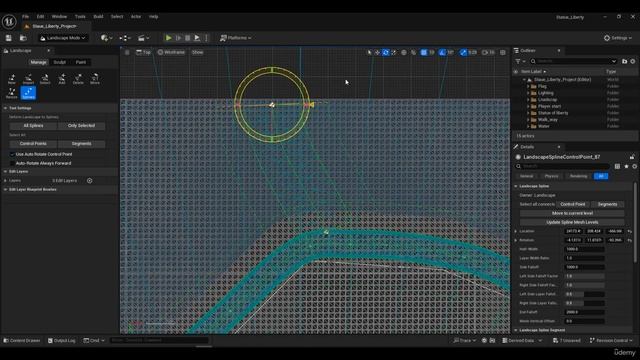Click Right Side Layer Falloff slider field
The image size is (640, 360).
click(584, 303)
